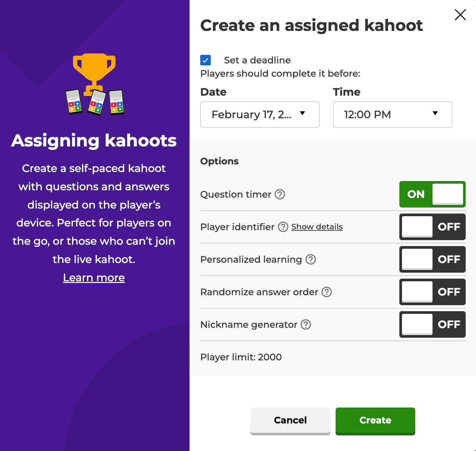This screenshot has width=476, height=451.
Task: Turn on Personalized learning
Action: click(x=432, y=259)
